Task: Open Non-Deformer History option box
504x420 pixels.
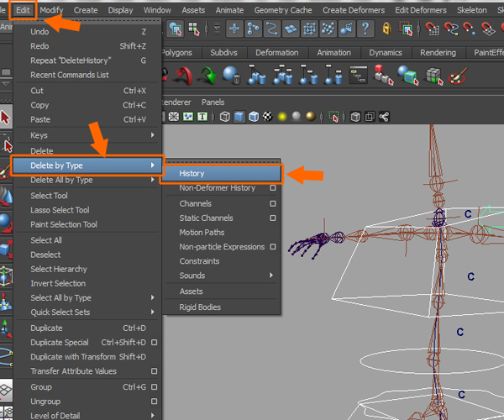Action: click(x=272, y=187)
